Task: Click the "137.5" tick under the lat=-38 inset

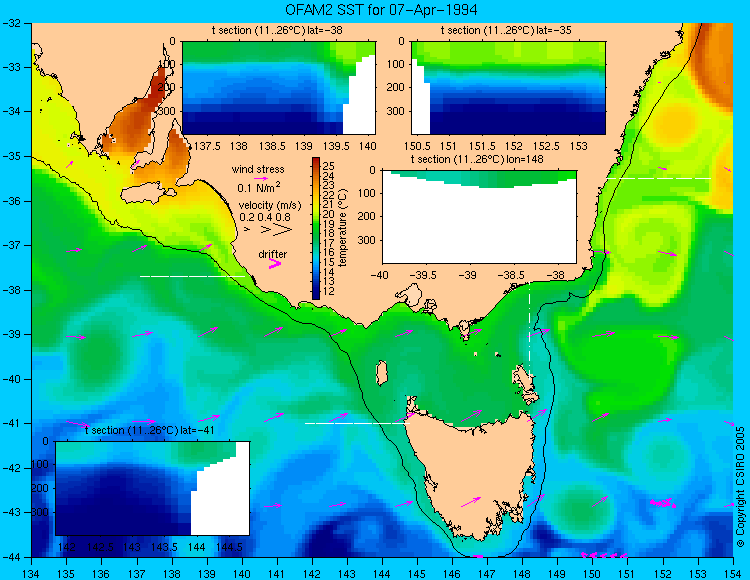Action: 207,146
